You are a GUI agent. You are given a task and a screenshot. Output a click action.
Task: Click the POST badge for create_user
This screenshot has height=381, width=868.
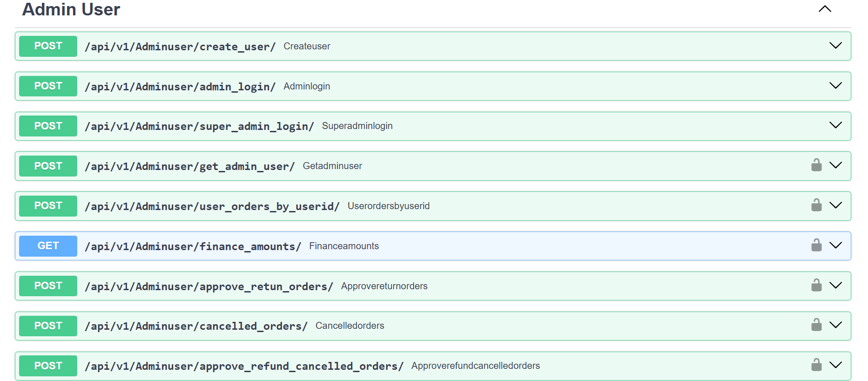(x=48, y=46)
